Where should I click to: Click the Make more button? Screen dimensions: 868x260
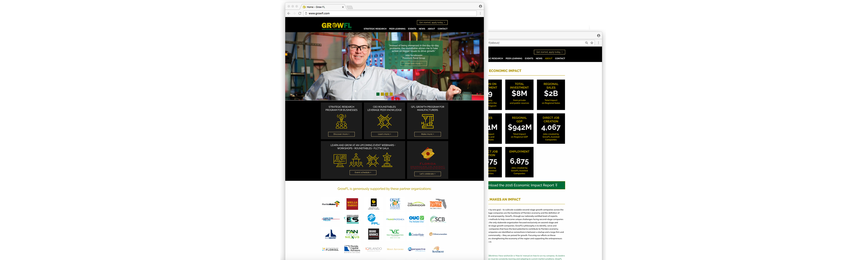428,134
